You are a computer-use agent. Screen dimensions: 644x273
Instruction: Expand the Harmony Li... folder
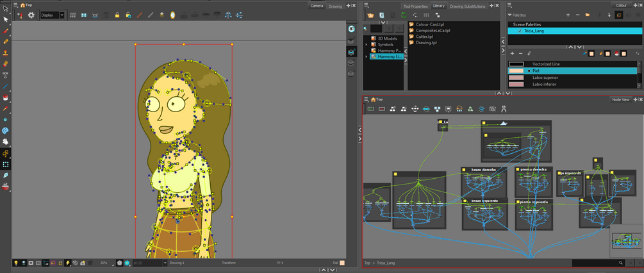coord(366,56)
